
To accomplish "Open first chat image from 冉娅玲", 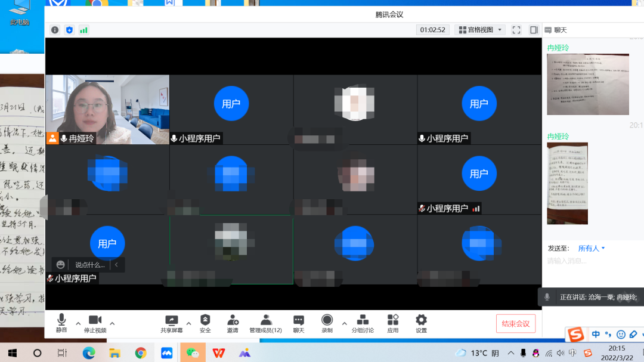I will pyautogui.click(x=588, y=84).
